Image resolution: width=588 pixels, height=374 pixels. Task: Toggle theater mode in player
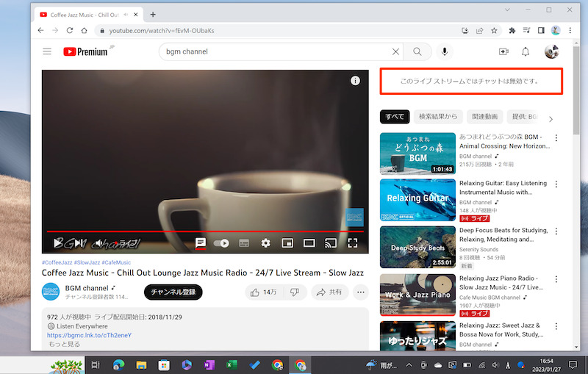coord(309,243)
